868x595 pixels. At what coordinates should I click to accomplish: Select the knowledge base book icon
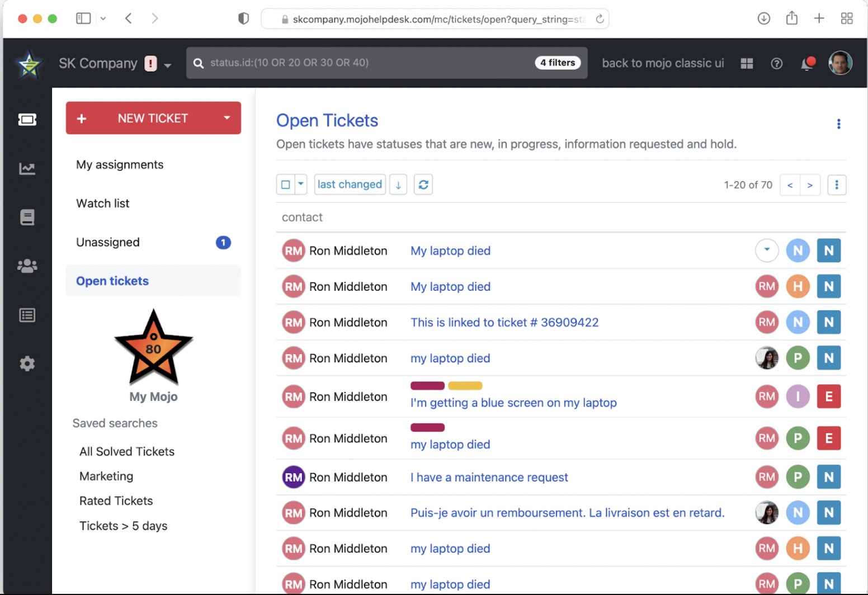pos(26,217)
